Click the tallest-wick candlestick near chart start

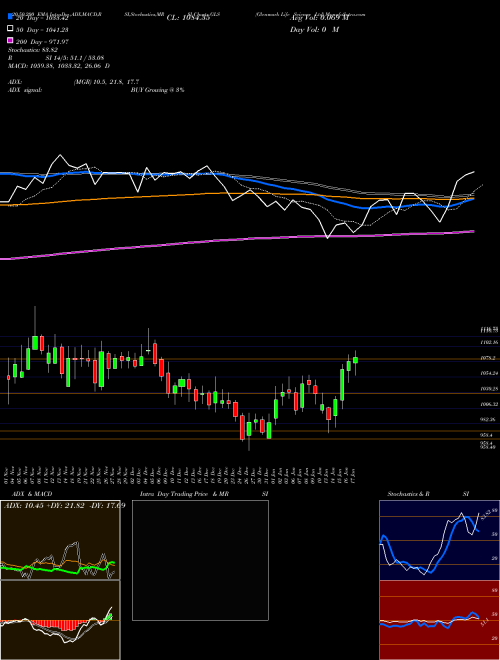[35, 343]
